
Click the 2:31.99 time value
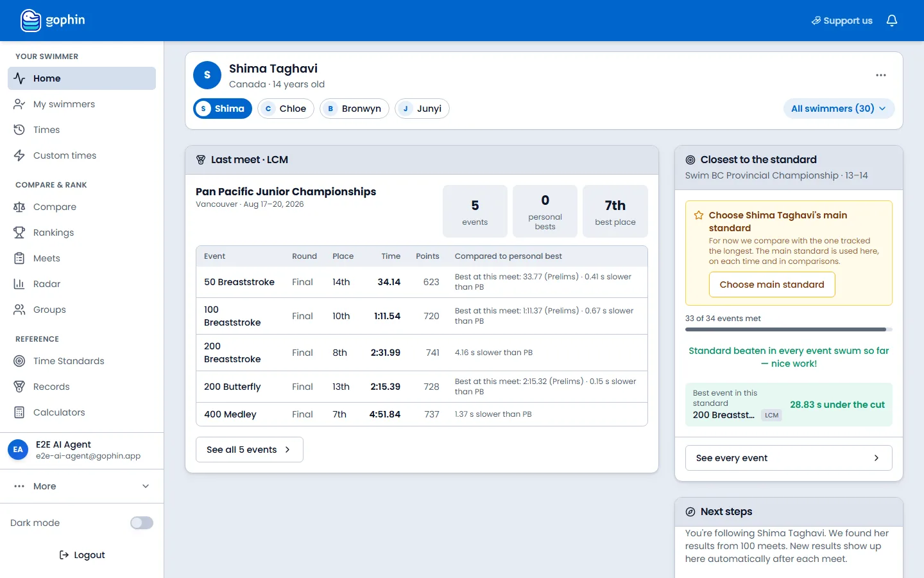tap(385, 353)
